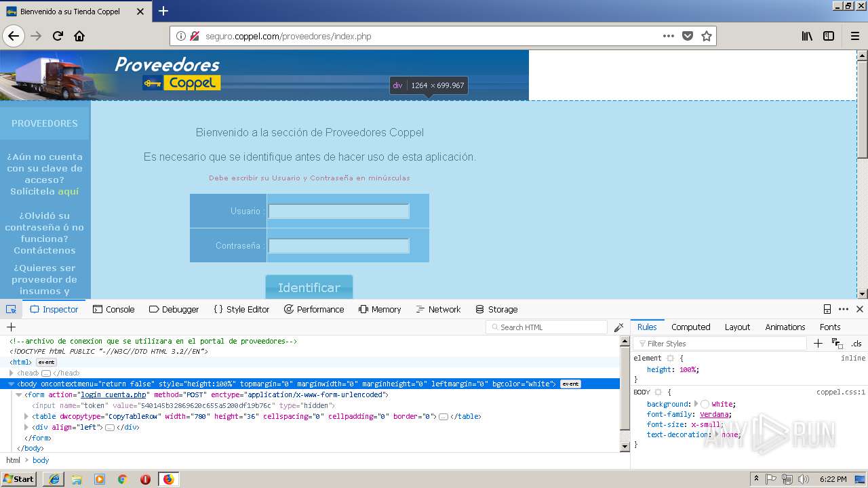Select the Inspector tab
Screen dimensions: 868x488
tap(54, 309)
